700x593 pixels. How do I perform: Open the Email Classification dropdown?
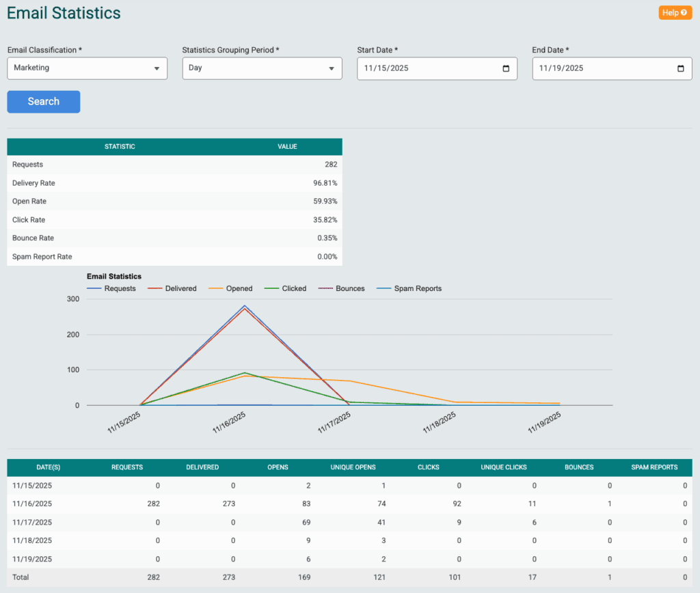[87, 68]
